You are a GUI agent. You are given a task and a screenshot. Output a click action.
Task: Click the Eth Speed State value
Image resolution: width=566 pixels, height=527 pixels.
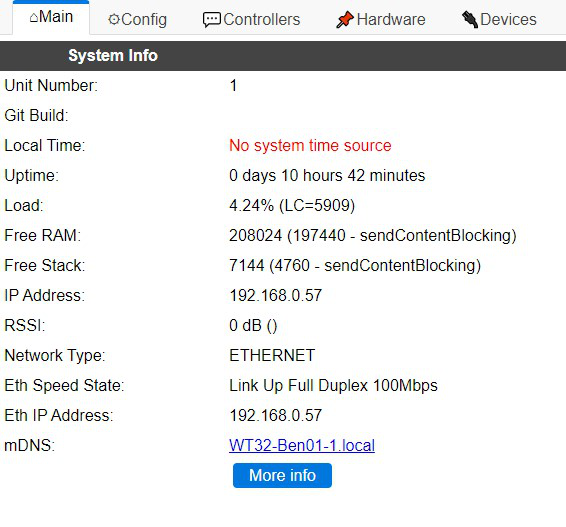pos(333,385)
